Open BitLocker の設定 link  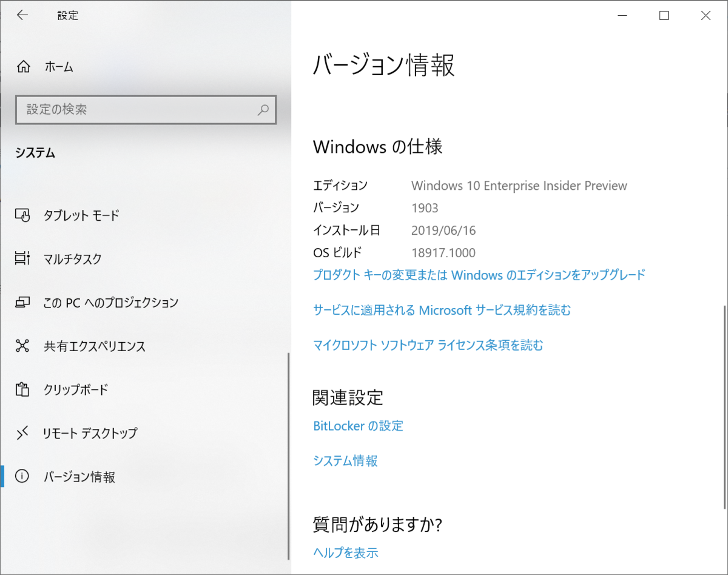pos(358,426)
